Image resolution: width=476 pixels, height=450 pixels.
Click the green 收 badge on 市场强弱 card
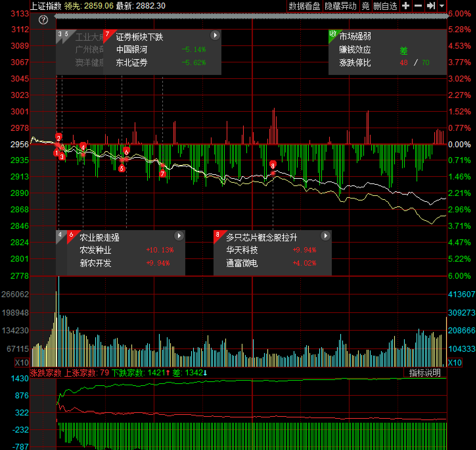(333, 34)
